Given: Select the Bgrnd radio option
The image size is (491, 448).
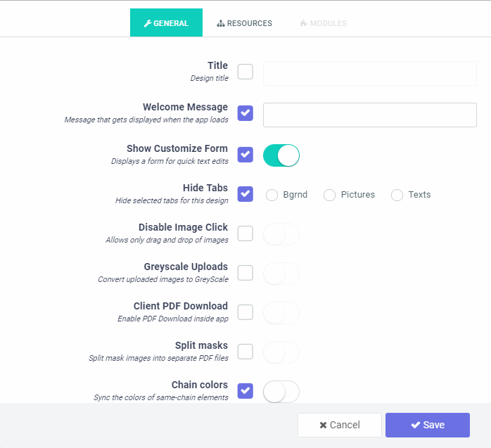Looking at the screenshot, I should point(272,195).
